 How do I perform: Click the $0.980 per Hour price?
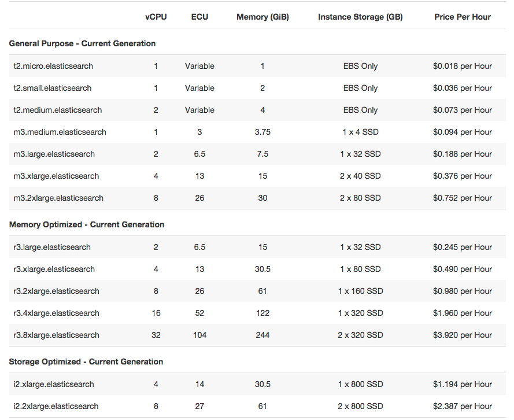point(462,291)
